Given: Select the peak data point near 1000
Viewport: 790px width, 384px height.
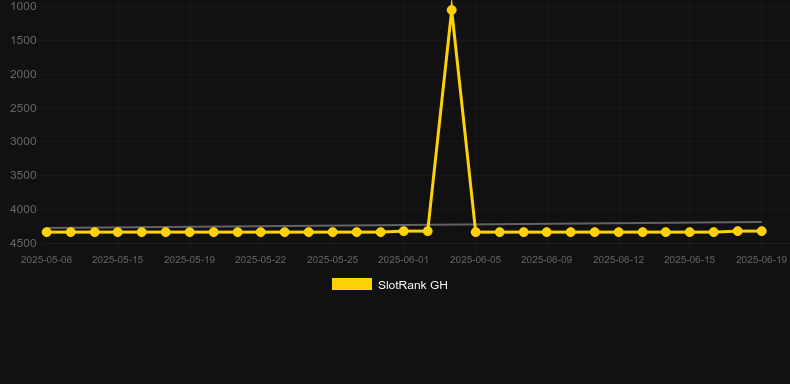Looking at the screenshot, I should [x=451, y=10].
